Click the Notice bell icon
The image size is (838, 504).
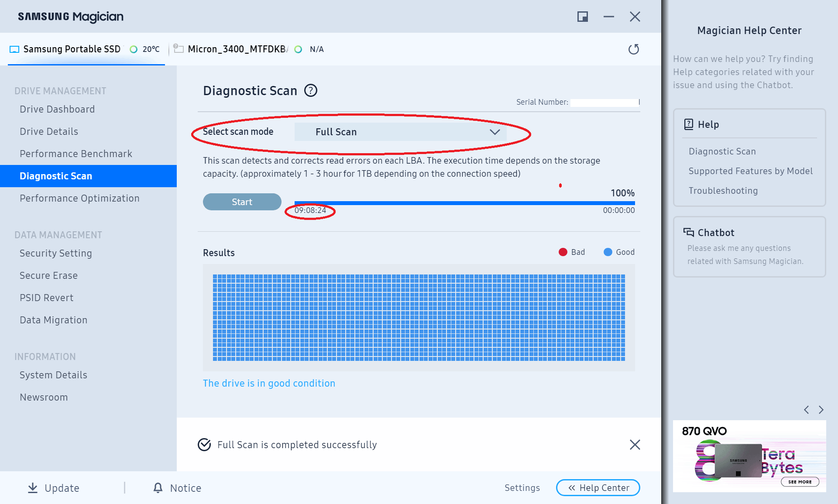pos(158,488)
